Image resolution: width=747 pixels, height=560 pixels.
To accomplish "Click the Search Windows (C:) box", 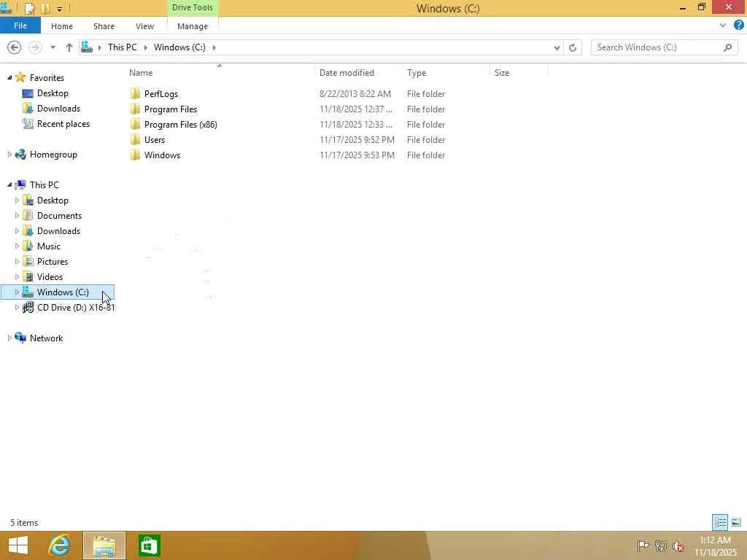I will [664, 47].
